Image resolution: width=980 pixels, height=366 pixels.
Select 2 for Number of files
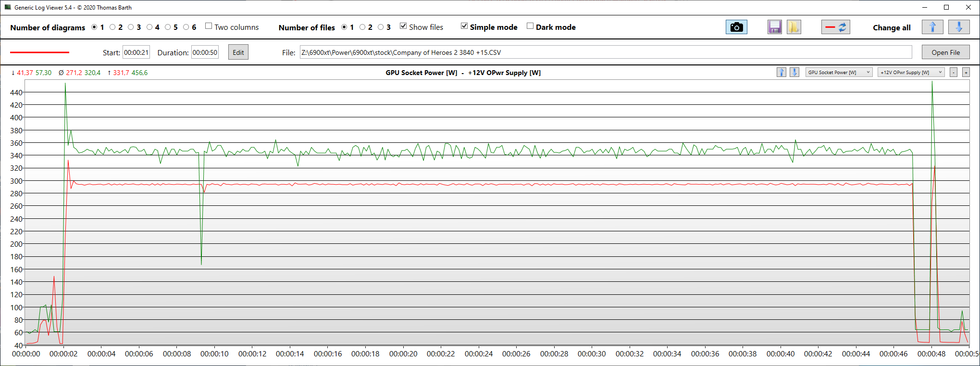[x=362, y=27]
